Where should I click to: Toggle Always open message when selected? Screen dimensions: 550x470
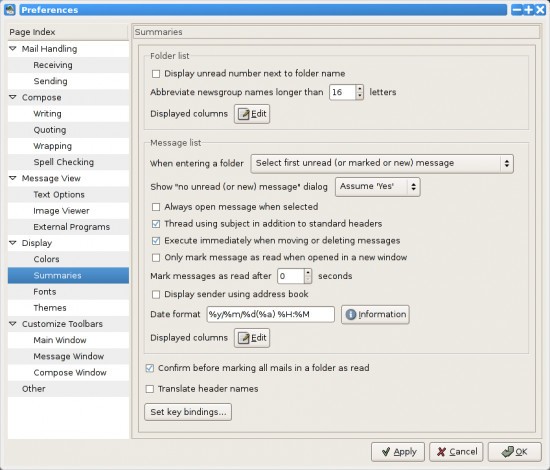(156, 207)
